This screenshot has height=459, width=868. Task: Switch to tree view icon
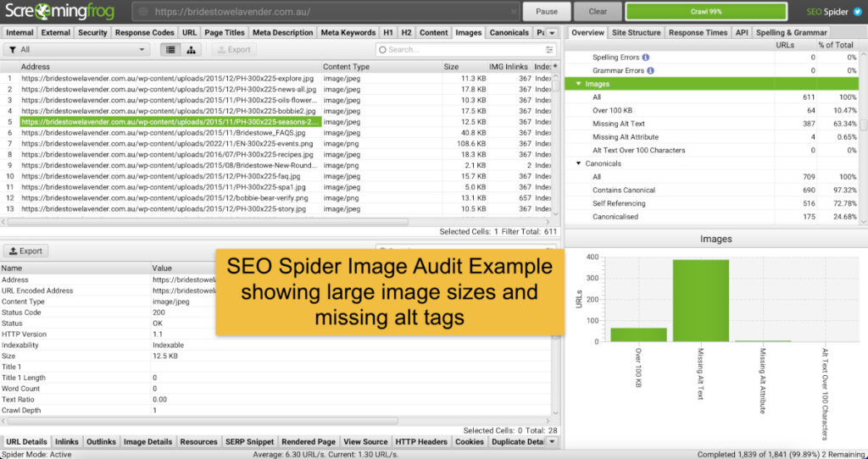[192, 50]
